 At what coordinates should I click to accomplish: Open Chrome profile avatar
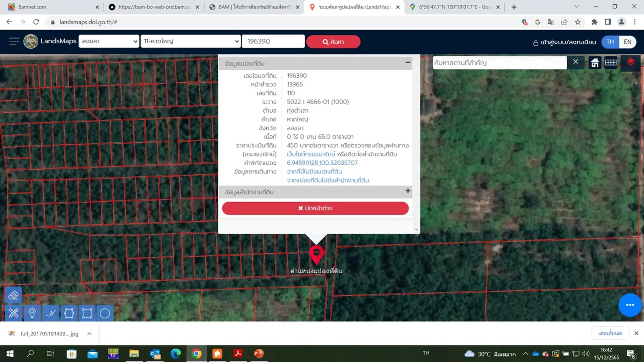pyautogui.click(x=621, y=22)
